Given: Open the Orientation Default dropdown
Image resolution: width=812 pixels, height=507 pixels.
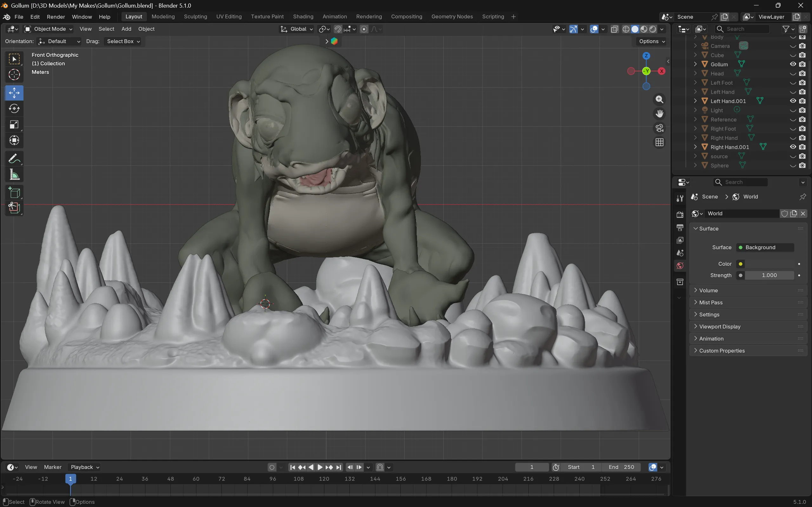Looking at the screenshot, I should click(x=59, y=41).
